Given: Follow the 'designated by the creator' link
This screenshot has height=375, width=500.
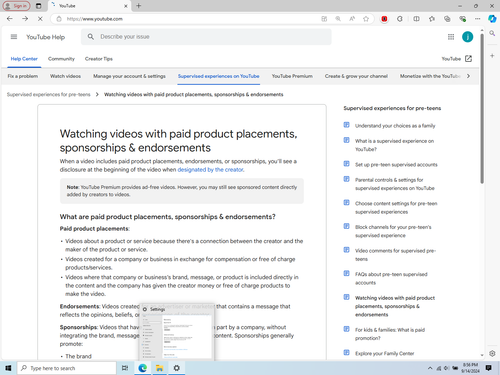Looking at the screenshot, I should (x=210, y=169).
